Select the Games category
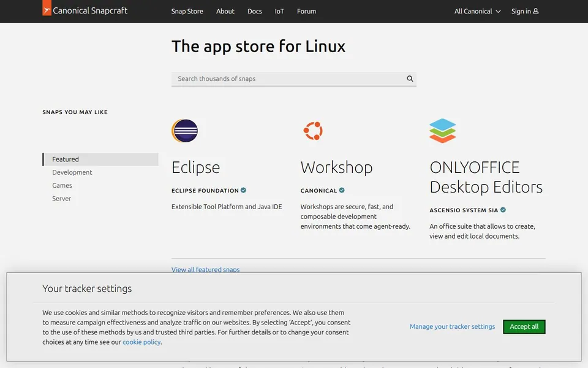Viewport: 588px width, 368px height. (62, 185)
